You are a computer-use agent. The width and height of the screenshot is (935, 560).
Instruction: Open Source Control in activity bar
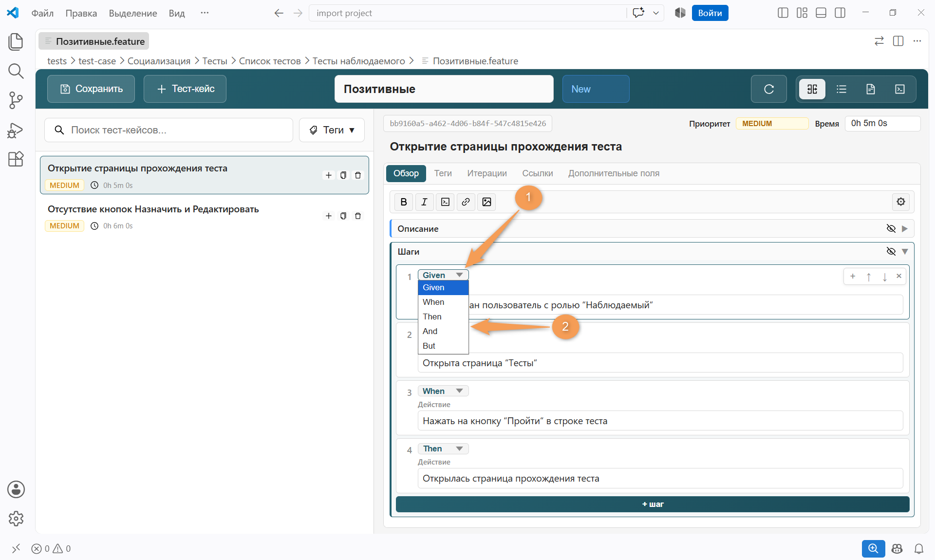pos(16,100)
